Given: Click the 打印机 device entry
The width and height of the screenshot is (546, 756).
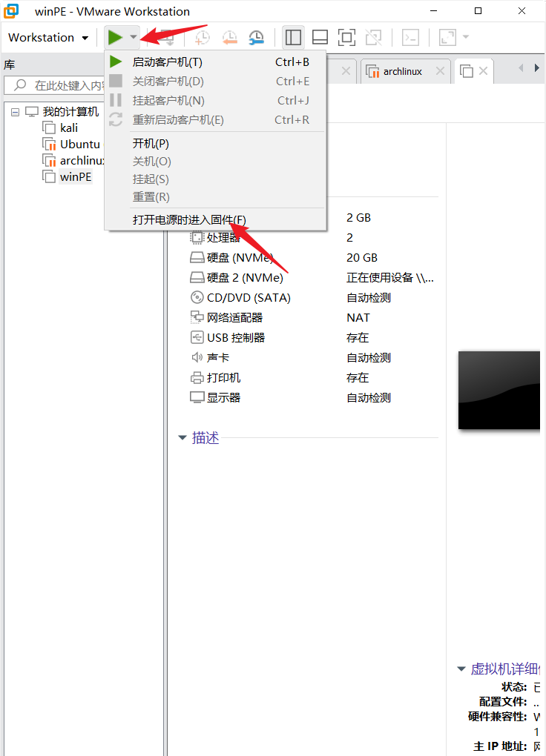Looking at the screenshot, I should 223,378.
